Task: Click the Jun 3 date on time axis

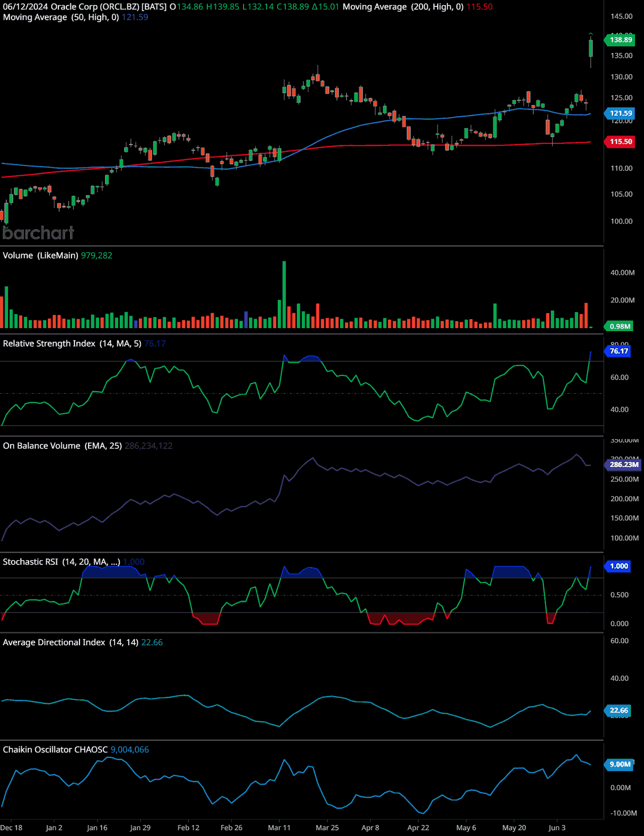Action: [x=557, y=828]
